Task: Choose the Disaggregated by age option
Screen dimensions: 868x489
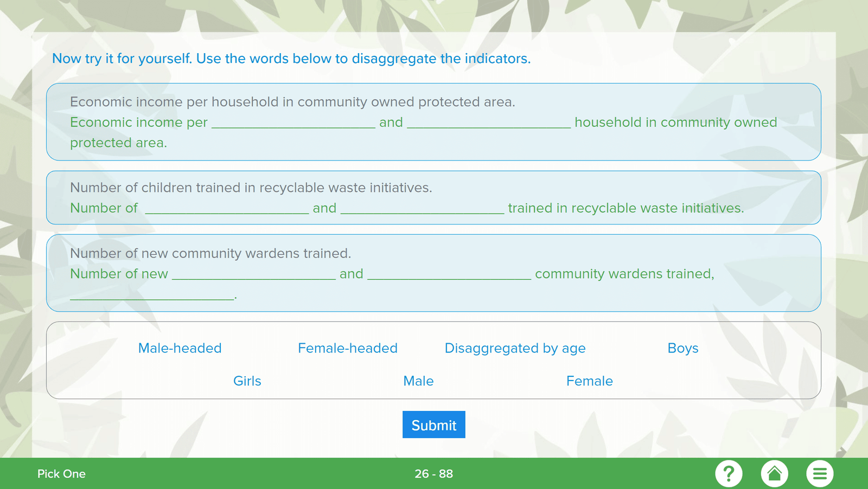Action: tap(515, 348)
